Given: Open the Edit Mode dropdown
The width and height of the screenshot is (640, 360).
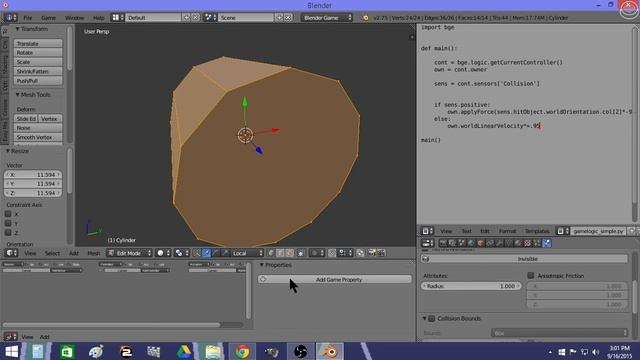Looking at the screenshot, I should click(129, 253).
